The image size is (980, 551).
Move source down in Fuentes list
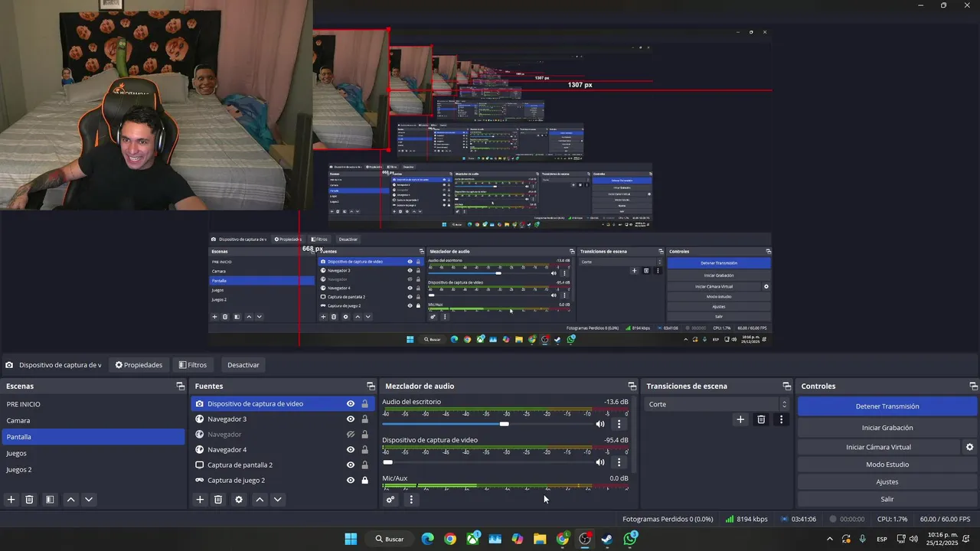pos(278,500)
